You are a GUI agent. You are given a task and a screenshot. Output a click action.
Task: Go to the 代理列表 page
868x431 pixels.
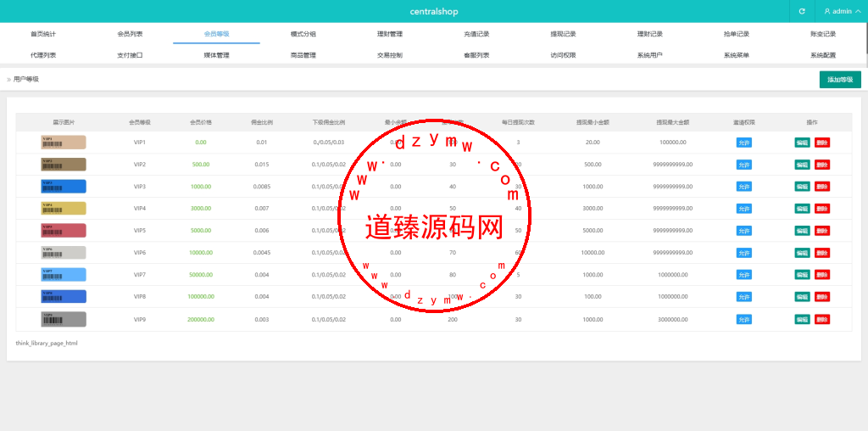tap(43, 55)
